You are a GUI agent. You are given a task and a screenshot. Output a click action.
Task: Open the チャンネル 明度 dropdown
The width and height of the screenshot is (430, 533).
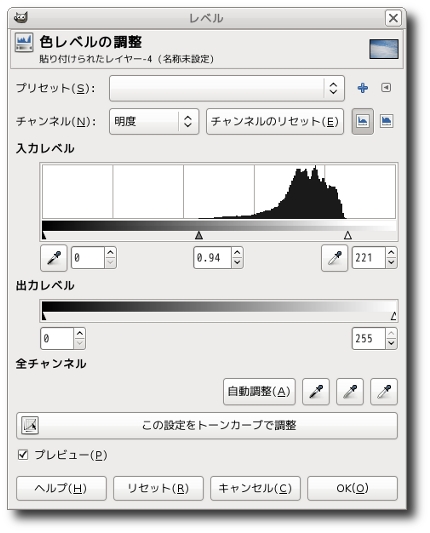(154, 121)
